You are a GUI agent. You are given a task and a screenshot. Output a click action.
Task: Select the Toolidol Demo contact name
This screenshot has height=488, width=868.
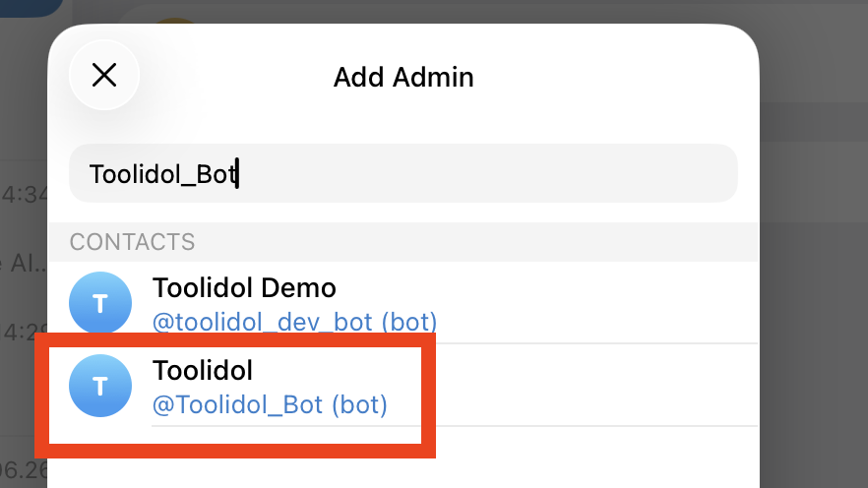pos(244,287)
